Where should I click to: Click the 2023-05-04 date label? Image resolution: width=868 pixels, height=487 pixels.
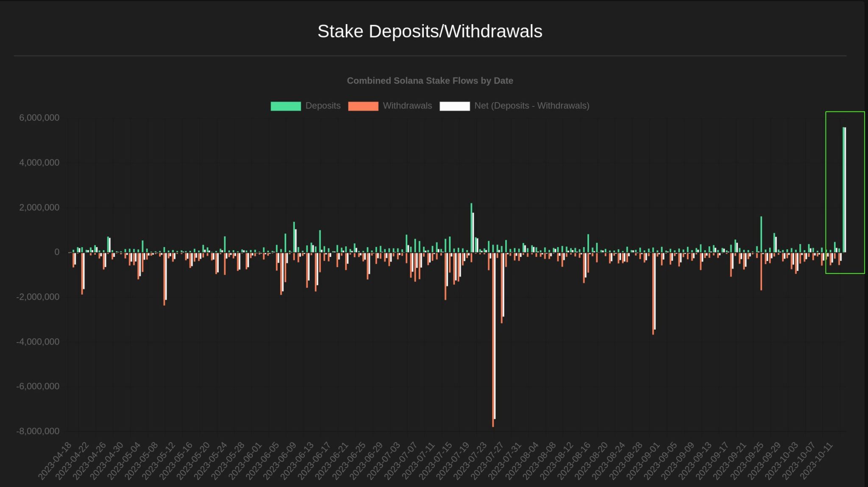[x=125, y=461]
